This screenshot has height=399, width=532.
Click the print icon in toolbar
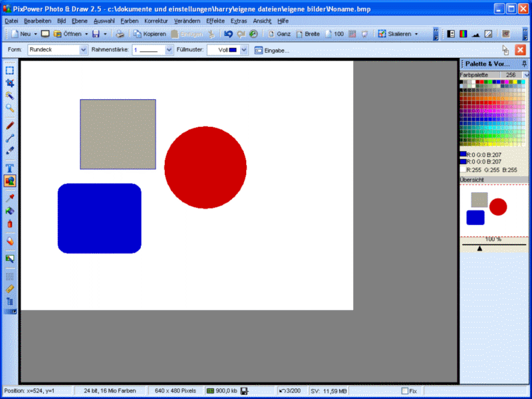click(x=120, y=34)
